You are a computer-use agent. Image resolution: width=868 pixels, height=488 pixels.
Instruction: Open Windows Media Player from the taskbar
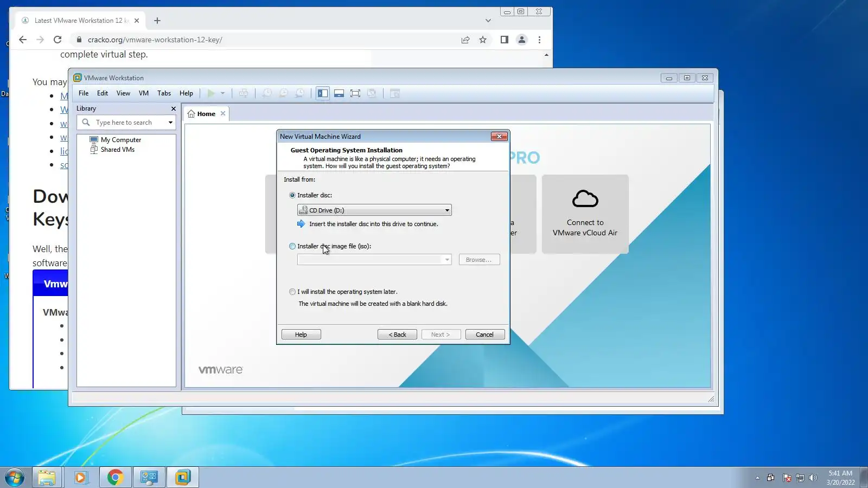[x=81, y=478]
